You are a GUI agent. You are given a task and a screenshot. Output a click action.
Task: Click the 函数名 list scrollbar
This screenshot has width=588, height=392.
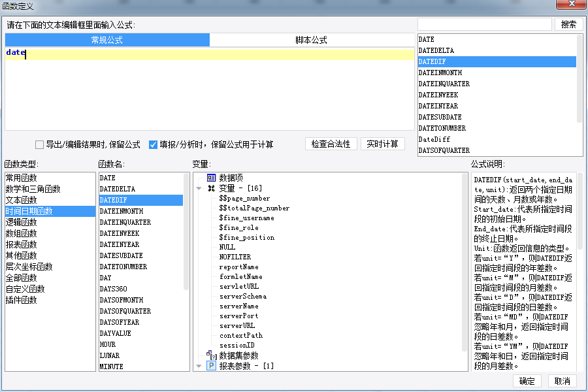tap(186, 232)
